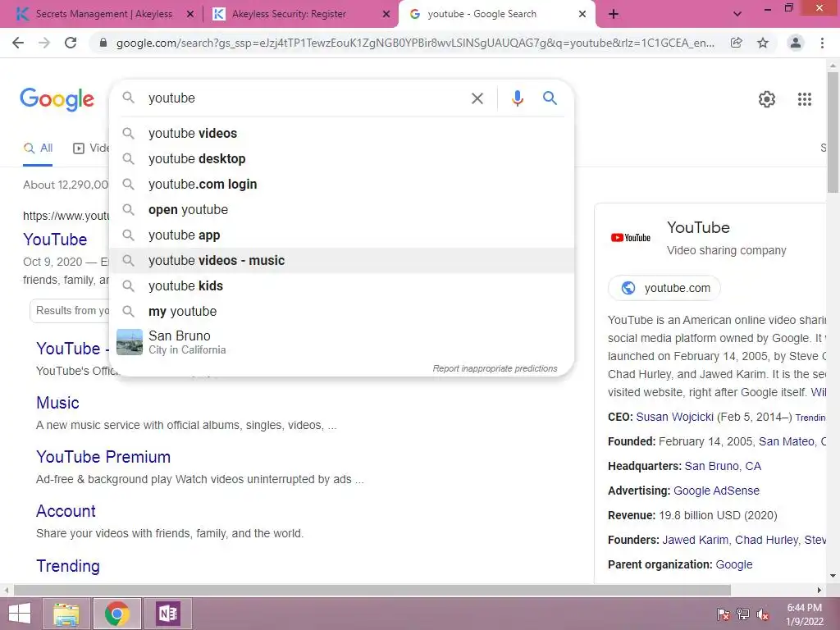Click the vertical scrollbar thumb
Screen dimensions: 840x630
[833, 131]
